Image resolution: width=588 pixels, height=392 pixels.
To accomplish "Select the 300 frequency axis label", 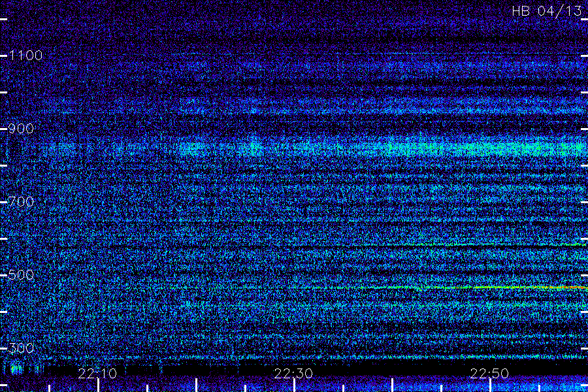I will point(21,348).
